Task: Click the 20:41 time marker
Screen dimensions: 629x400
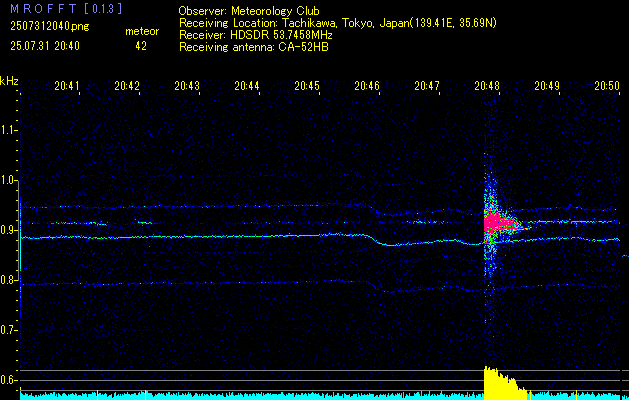Action: (67, 87)
